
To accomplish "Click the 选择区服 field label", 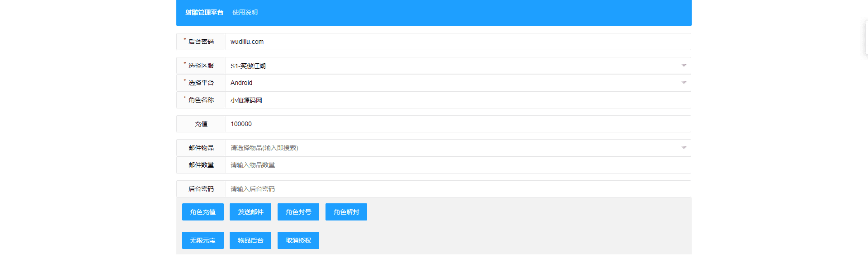I will [x=201, y=66].
